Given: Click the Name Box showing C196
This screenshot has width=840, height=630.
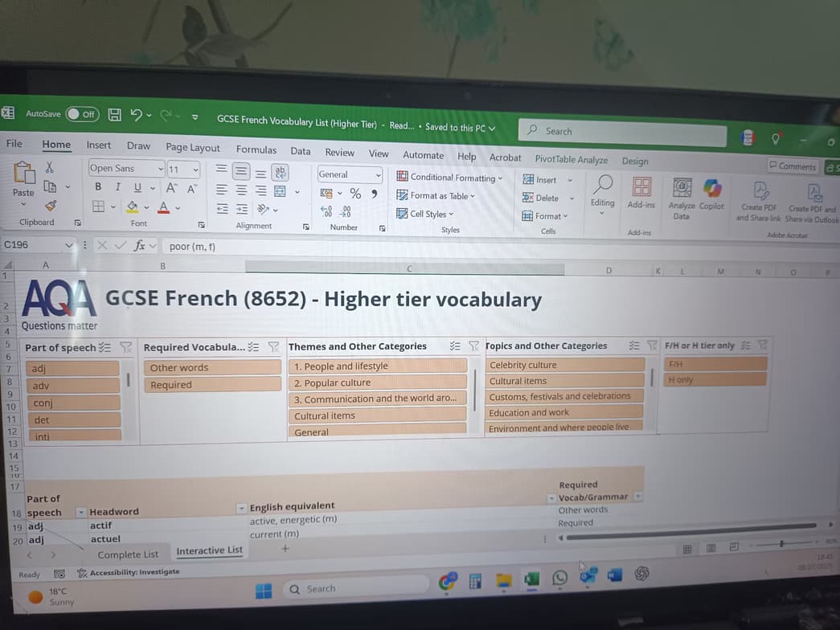Looking at the screenshot, I should click(x=32, y=246).
